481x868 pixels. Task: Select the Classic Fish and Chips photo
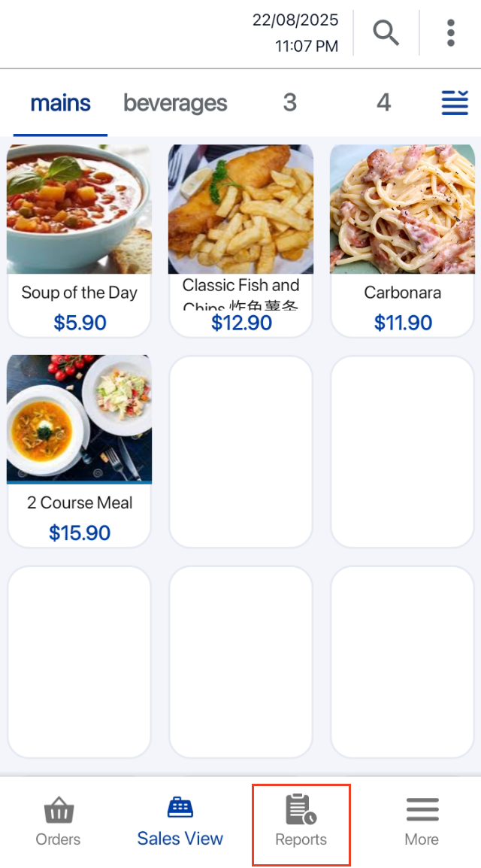point(240,209)
